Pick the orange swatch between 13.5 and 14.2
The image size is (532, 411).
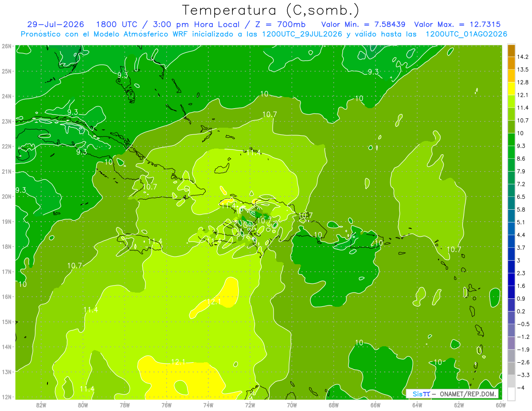pos(511,63)
